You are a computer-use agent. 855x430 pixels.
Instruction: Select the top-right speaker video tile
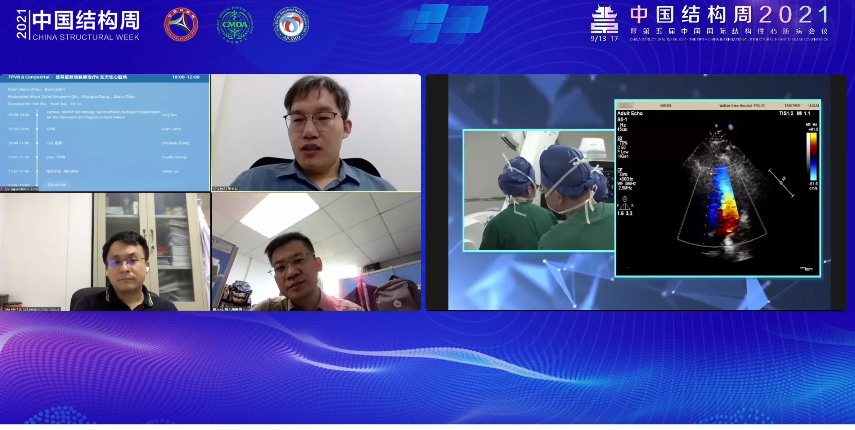click(316, 132)
